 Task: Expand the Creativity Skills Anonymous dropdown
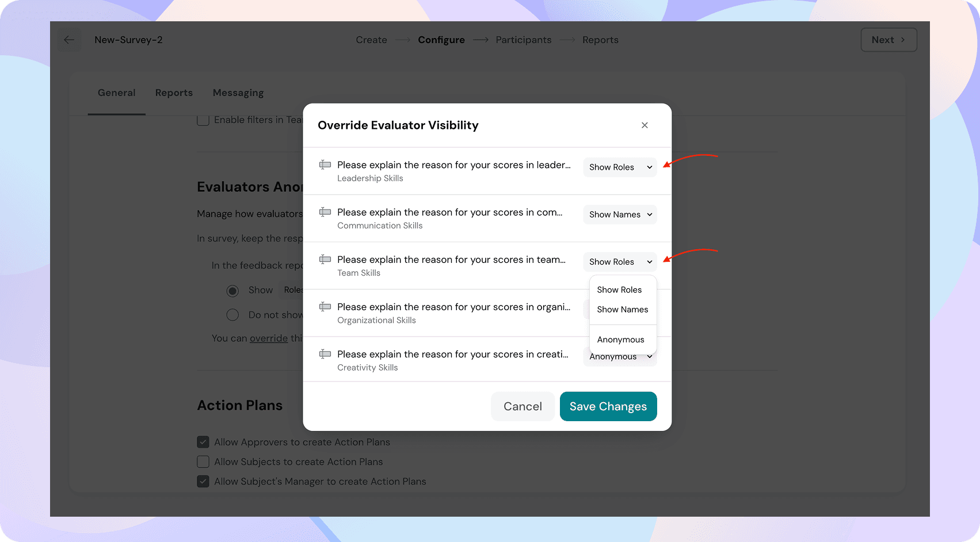coord(649,357)
